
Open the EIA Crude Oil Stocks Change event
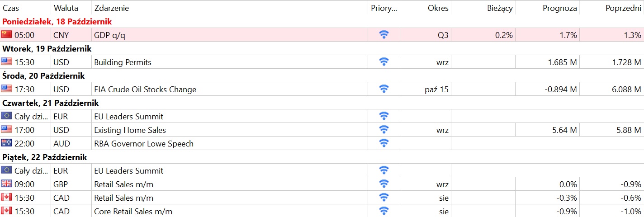click(145, 89)
